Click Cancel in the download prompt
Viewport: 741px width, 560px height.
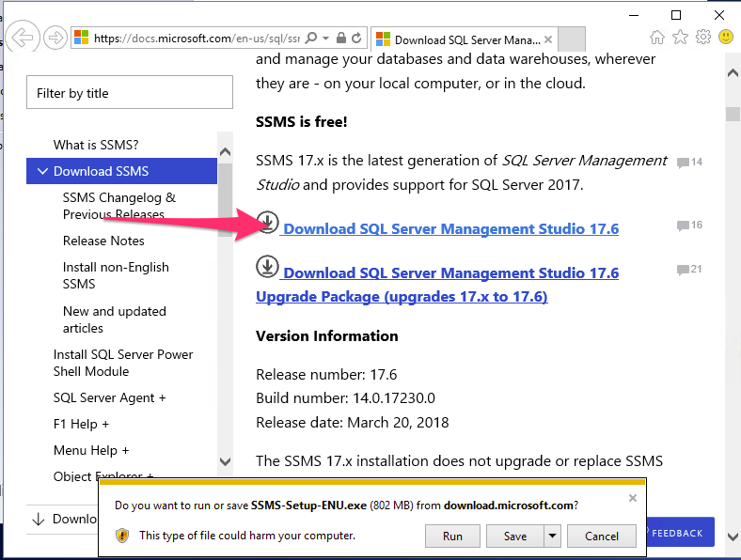(x=602, y=536)
